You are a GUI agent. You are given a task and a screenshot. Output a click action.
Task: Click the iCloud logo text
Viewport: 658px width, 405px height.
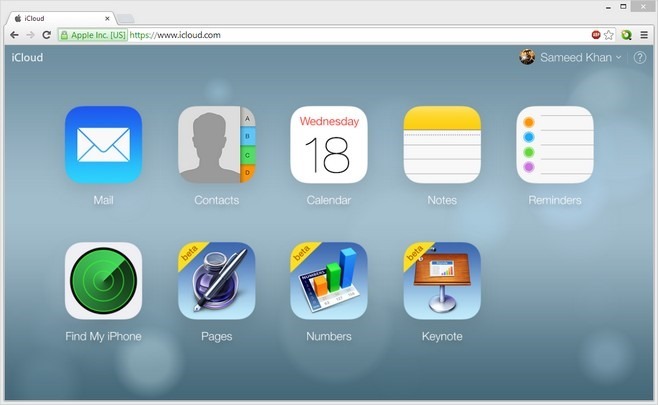pyautogui.click(x=27, y=57)
